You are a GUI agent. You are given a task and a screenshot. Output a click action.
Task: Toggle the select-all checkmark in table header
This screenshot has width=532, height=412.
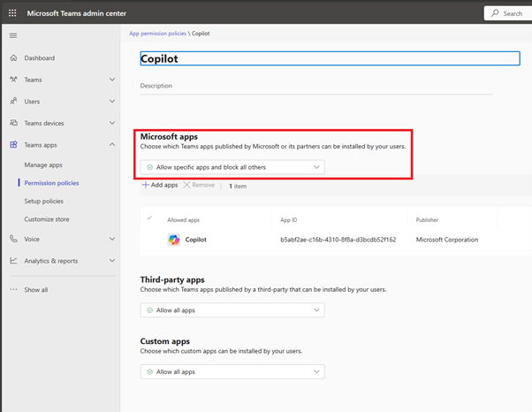click(x=149, y=218)
